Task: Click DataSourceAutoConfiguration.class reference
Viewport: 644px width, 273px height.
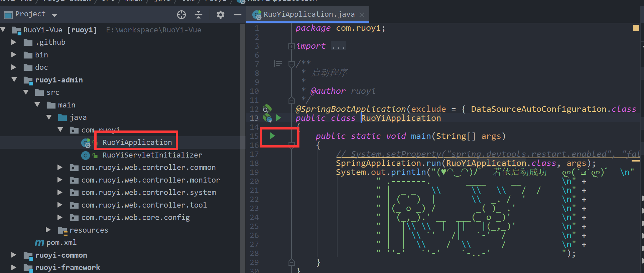Action: [553, 109]
